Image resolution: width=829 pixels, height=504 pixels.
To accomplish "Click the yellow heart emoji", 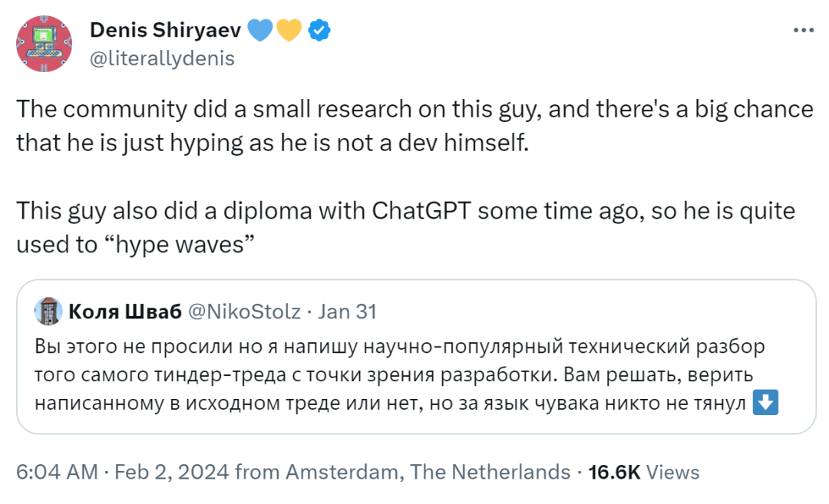I will pos(289,31).
